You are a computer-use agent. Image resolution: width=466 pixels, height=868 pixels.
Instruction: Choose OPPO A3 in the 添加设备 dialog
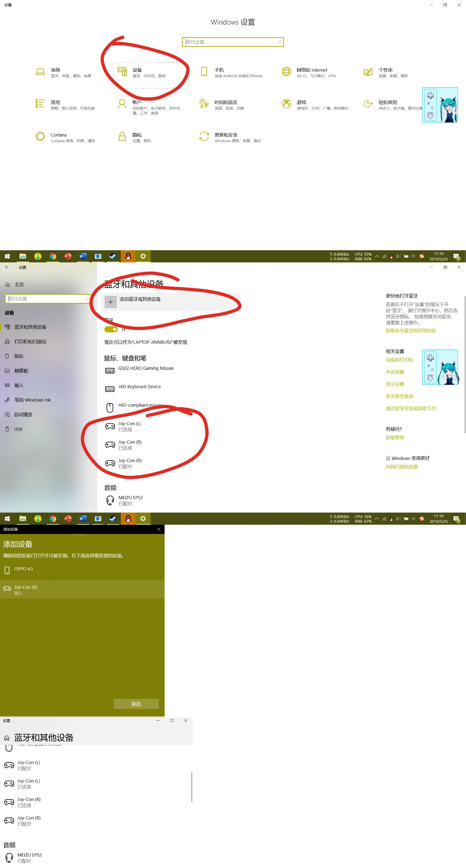pyautogui.click(x=82, y=570)
